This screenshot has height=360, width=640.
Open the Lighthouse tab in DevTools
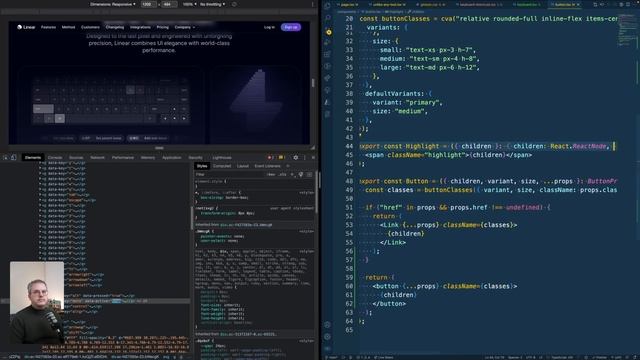[222, 158]
